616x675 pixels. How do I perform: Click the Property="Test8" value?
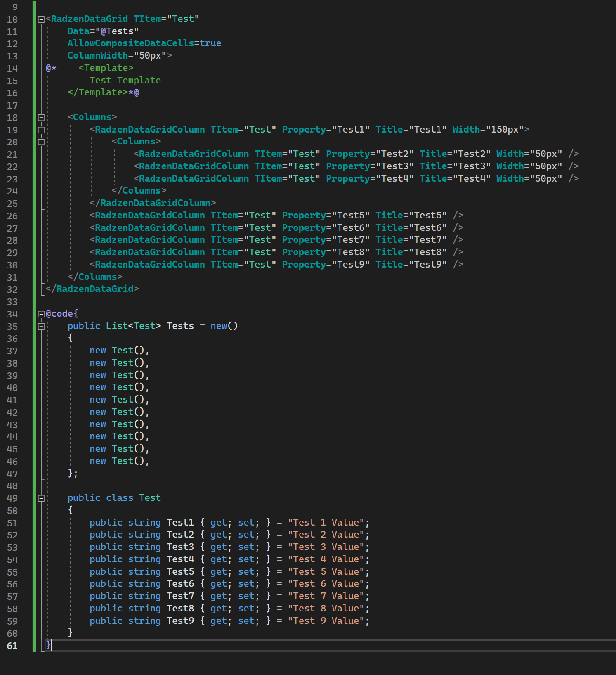tap(351, 252)
